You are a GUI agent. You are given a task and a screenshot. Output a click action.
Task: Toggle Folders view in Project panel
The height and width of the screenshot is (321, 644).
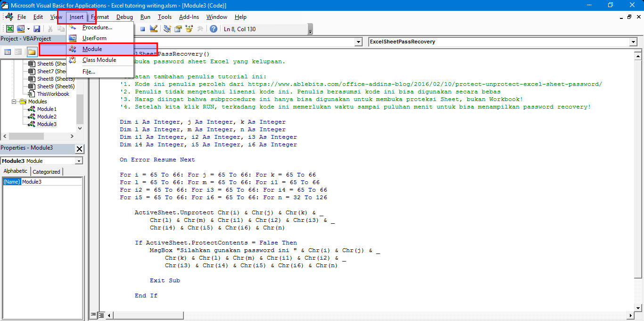coord(32,52)
